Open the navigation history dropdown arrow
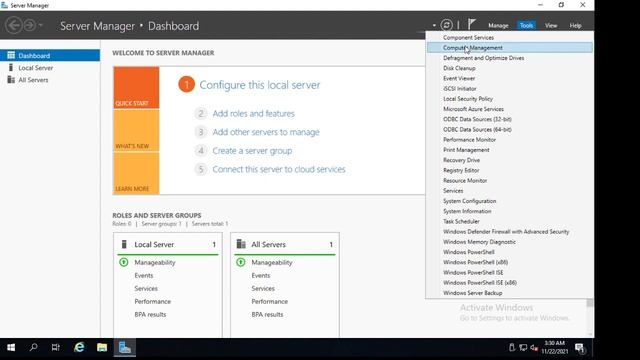 tap(40, 25)
